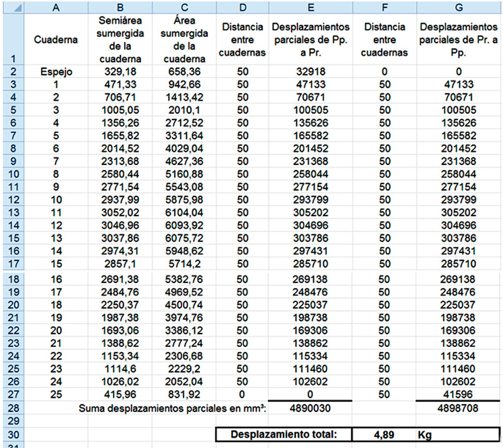503x448 pixels.
Task: Click the 2777,24 cell
Action: (x=184, y=343)
